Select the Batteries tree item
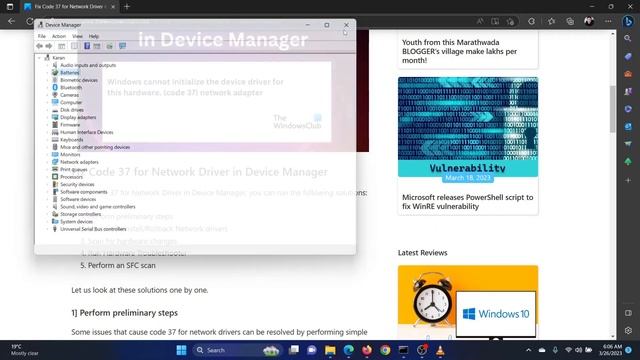This screenshot has height=360, width=640. (69, 73)
